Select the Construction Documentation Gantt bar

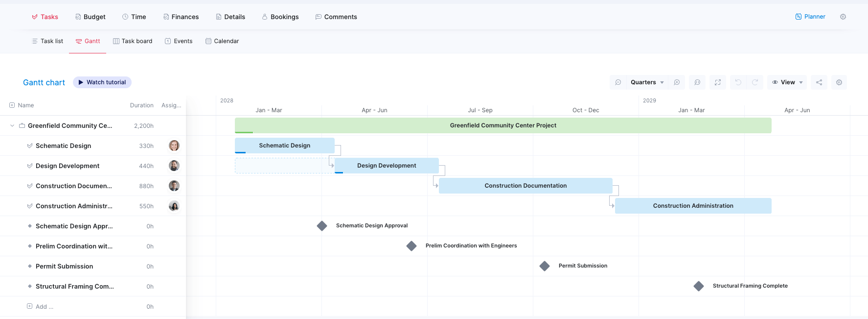(525, 186)
